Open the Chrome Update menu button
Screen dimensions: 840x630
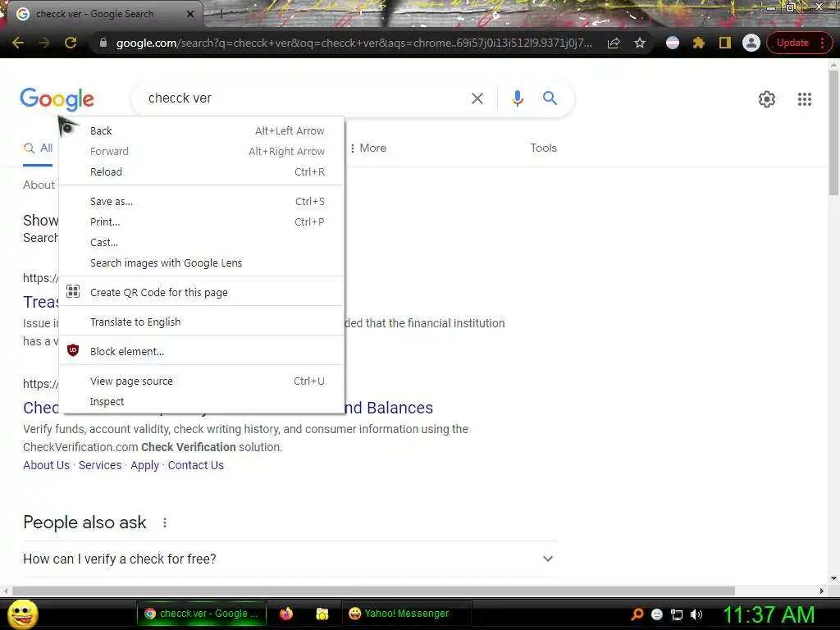[x=799, y=43]
